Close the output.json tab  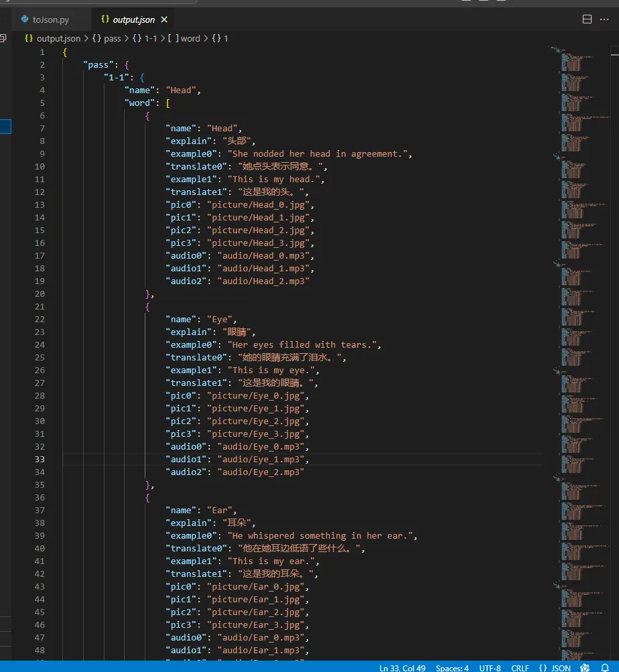[164, 19]
